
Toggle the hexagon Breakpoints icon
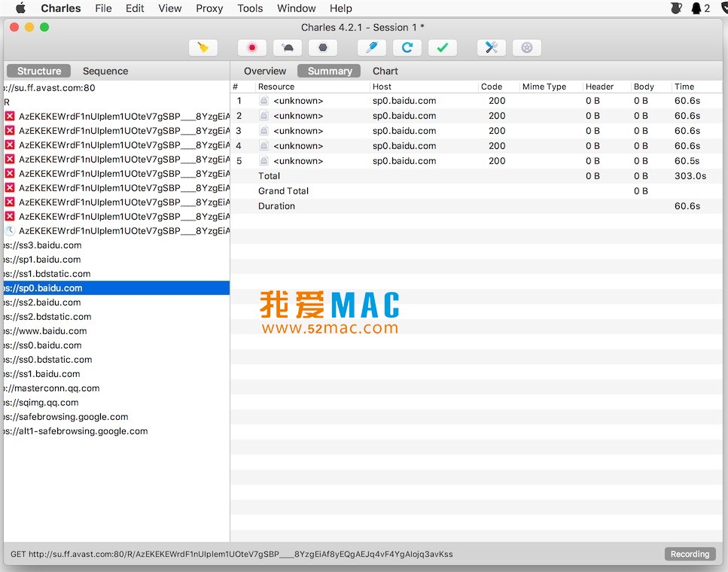click(x=323, y=47)
